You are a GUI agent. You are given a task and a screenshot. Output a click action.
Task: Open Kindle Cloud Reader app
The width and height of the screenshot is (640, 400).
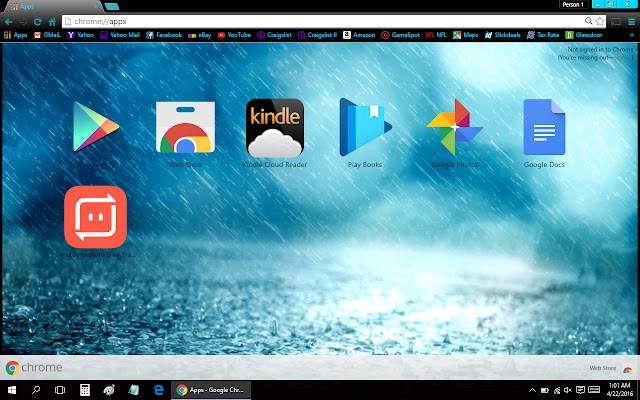click(x=275, y=128)
